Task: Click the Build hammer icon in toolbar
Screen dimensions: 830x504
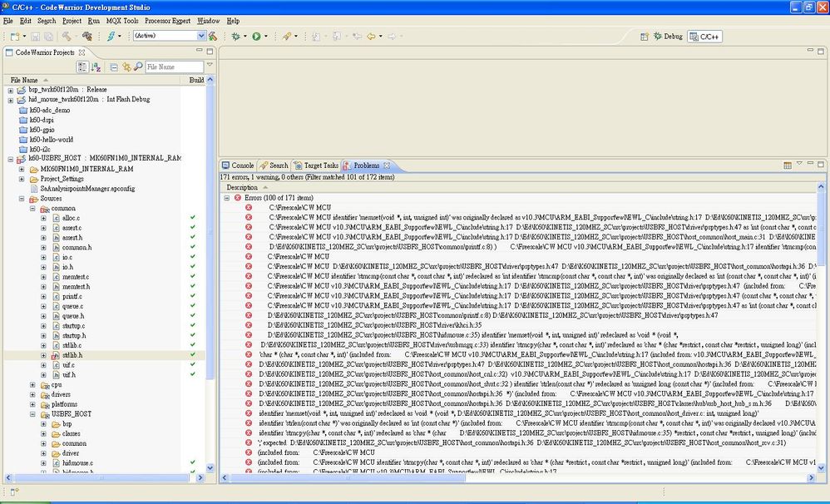Action: pyautogui.click(x=67, y=36)
